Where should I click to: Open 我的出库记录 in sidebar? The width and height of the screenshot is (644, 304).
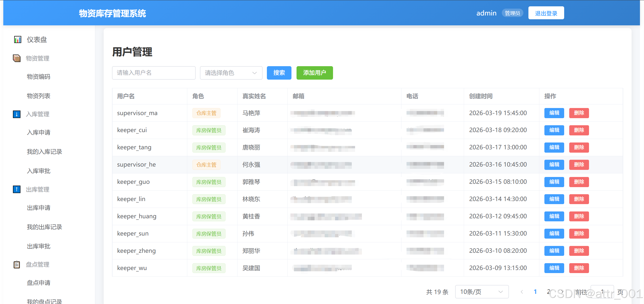click(x=44, y=227)
